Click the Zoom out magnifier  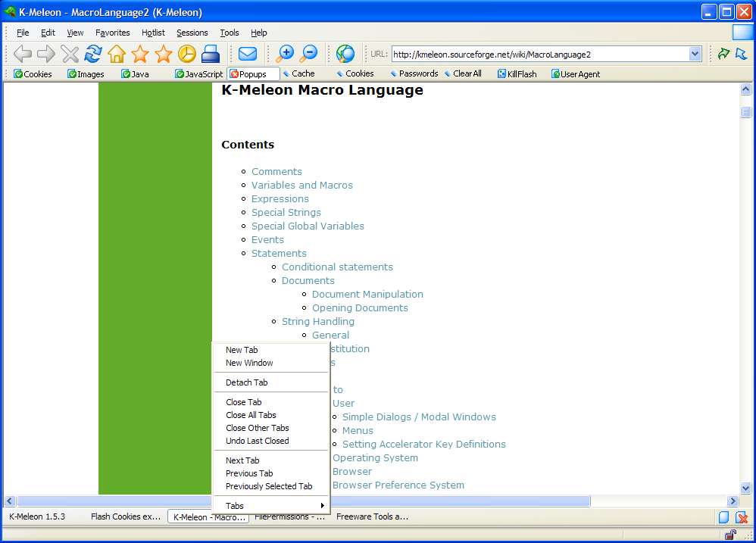pos(308,54)
